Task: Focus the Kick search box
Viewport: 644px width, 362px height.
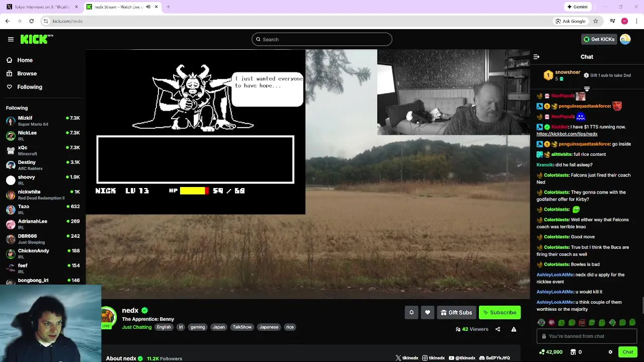Action: point(322,39)
